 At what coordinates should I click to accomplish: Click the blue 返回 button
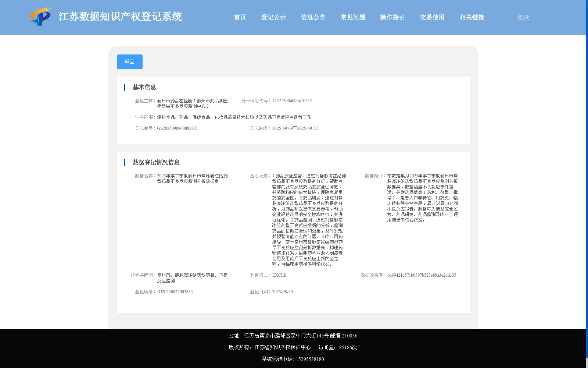point(130,62)
